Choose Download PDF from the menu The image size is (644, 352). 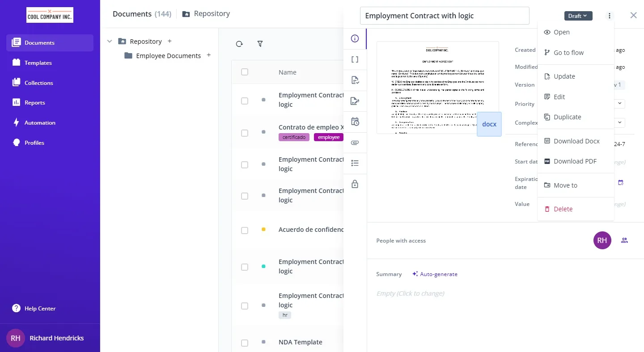(x=575, y=161)
